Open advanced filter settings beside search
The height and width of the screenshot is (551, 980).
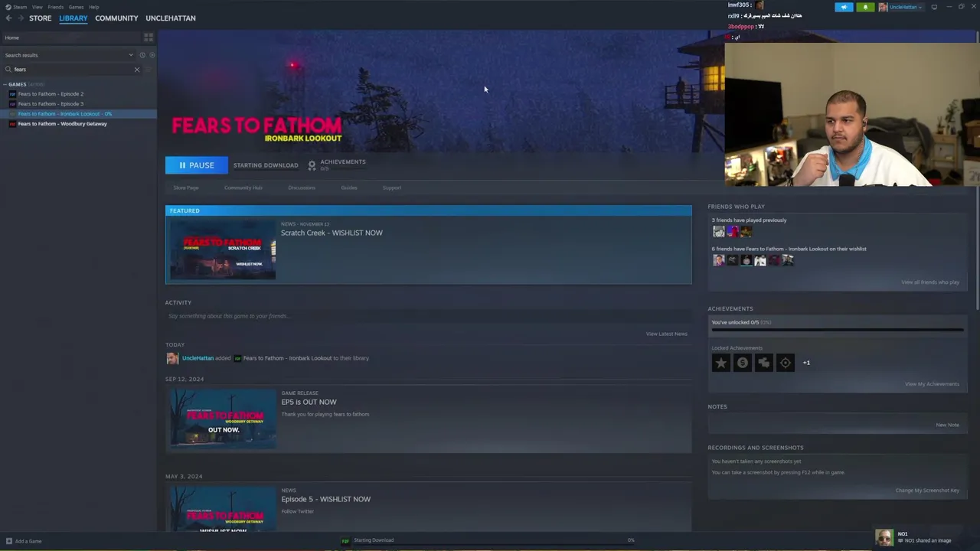coord(149,70)
